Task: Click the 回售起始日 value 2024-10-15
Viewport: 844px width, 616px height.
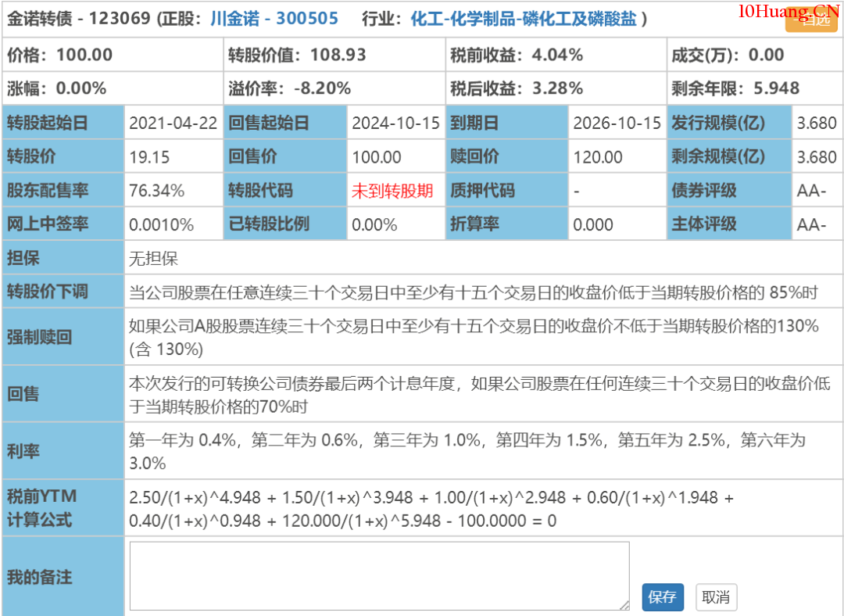Action: pyautogui.click(x=395, y=124)
